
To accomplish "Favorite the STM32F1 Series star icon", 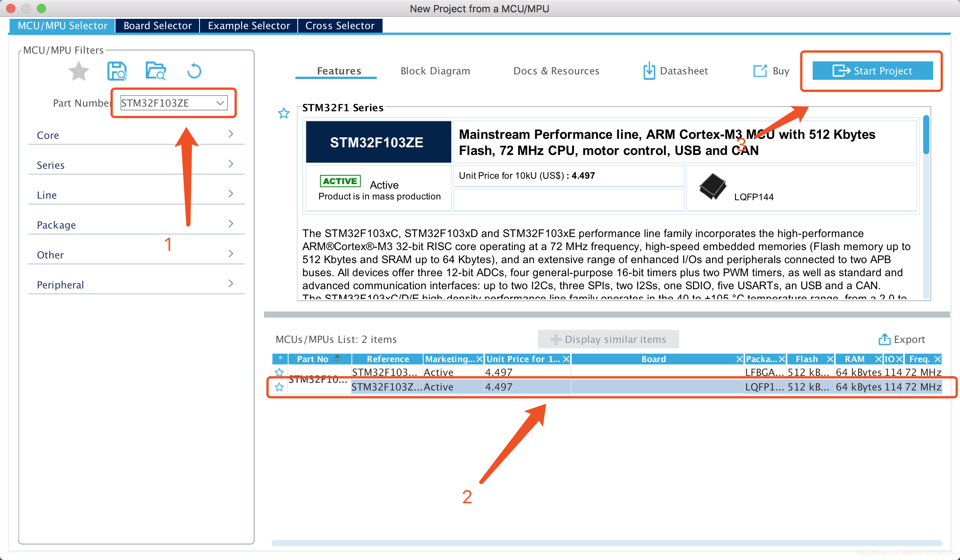I will click(x=284, y=113).
